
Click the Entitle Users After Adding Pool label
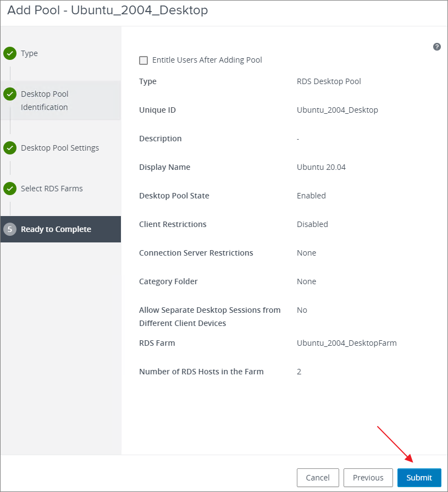[x=207, y=60]
